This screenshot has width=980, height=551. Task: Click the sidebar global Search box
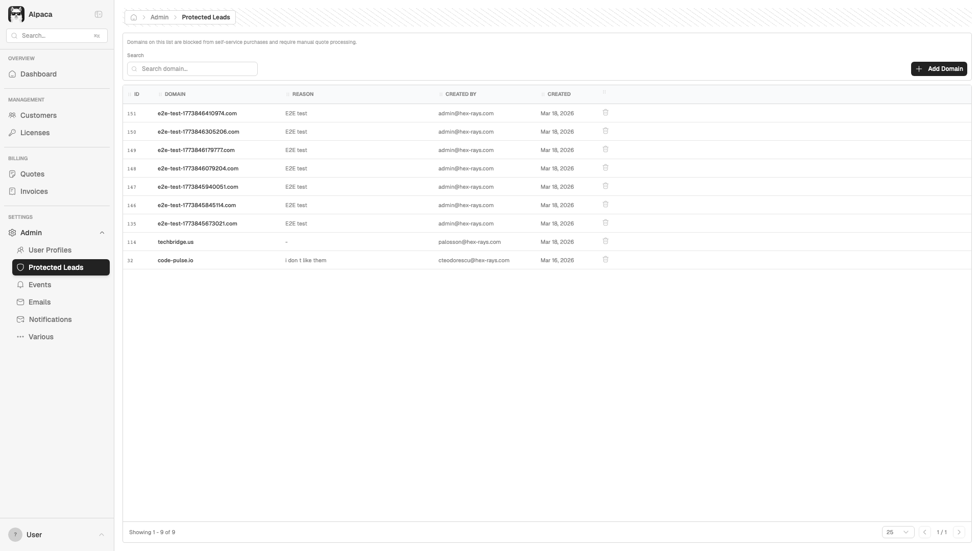56,36
